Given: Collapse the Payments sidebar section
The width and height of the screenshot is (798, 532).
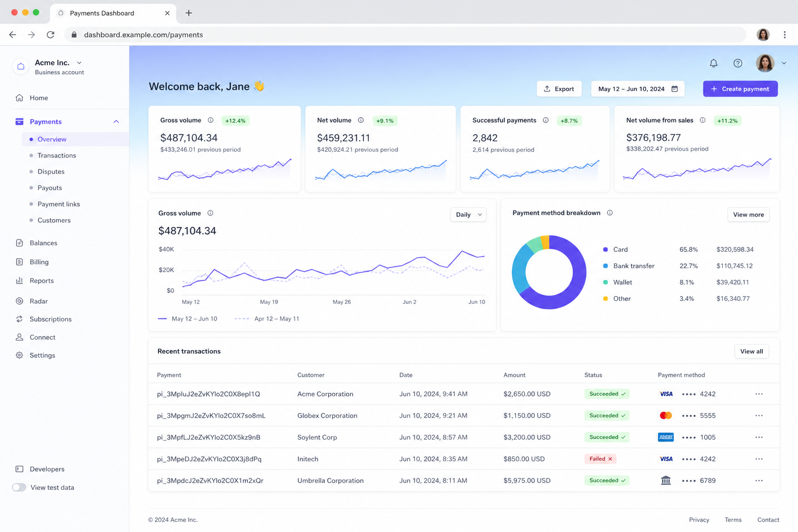Looking at the screenshot, I should tap(116, 122).
